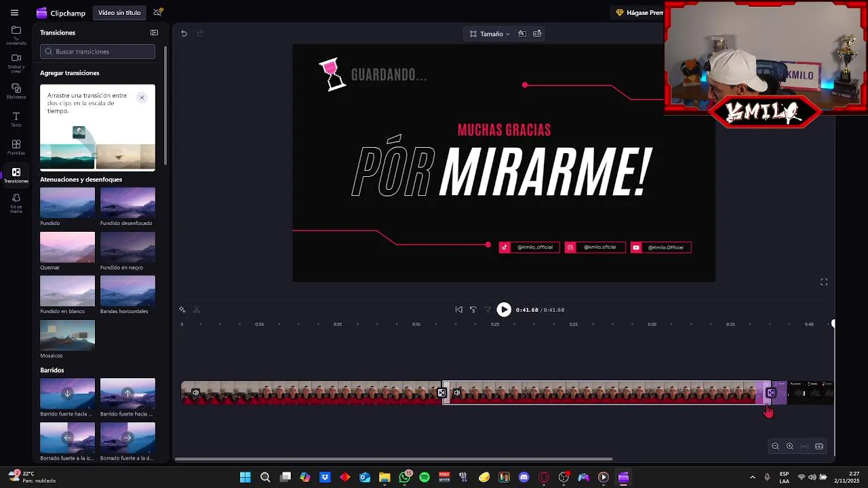Select the Fundido en negro transition

pos(127,247)
